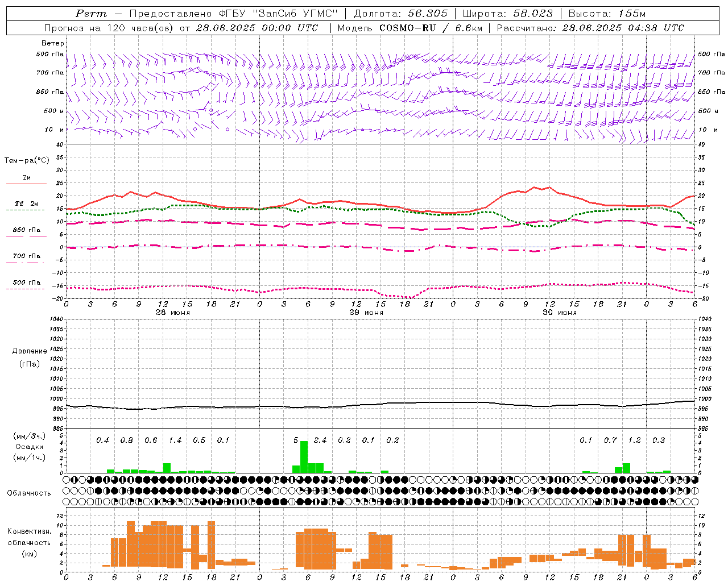728x582 pixels.
Task: Click the longitude value "Долгота: 56.305"
Action: pos(400,14)
